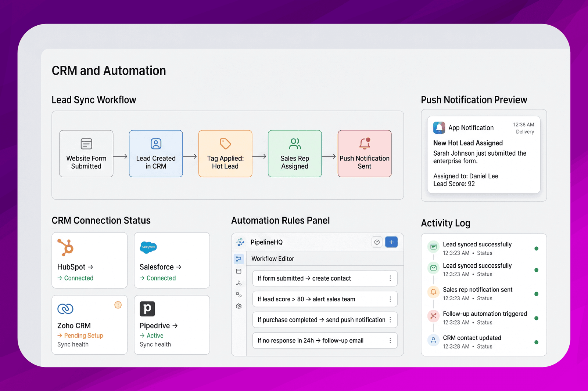Click the Salesforce cloud logo icon

point(148,247)
